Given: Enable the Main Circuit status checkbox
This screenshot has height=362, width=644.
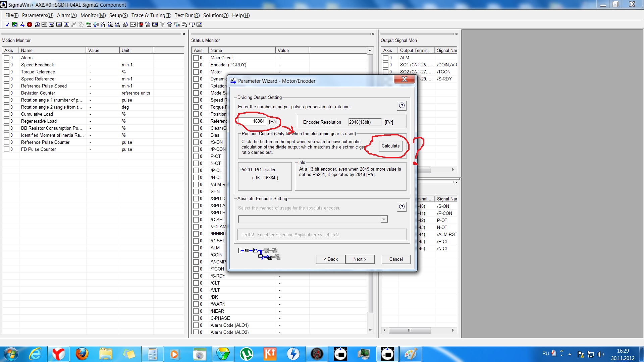Looking at the screenshot, I should click(196, 58).
